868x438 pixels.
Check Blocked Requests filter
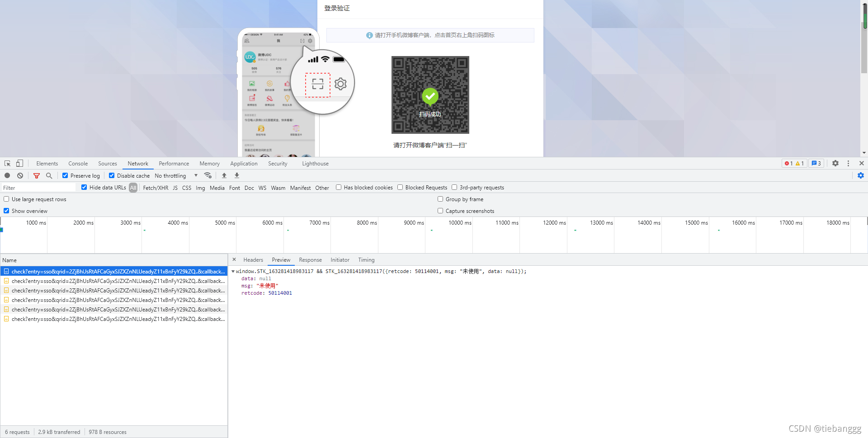pyautogui.click(x=400, y=187)
